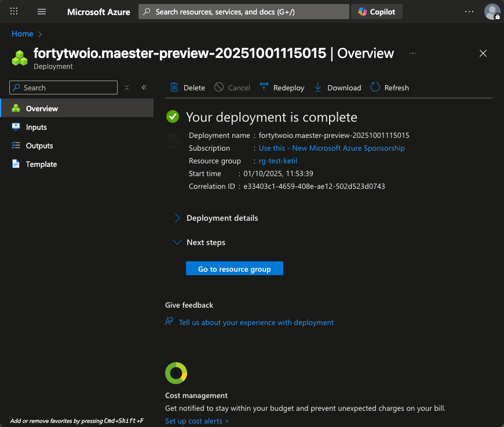Open the Inputs menu item
Image resolution: width=504 pixels, height=427 pixels.
(36, 127)
